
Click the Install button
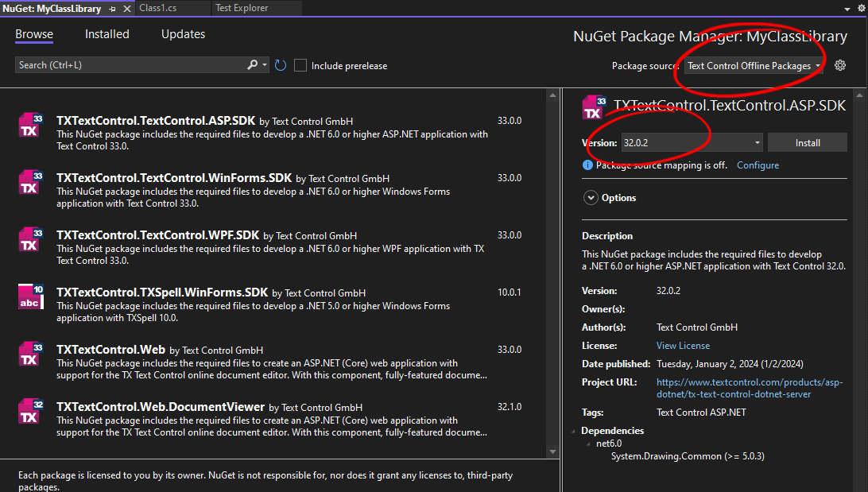coord(807,142)
